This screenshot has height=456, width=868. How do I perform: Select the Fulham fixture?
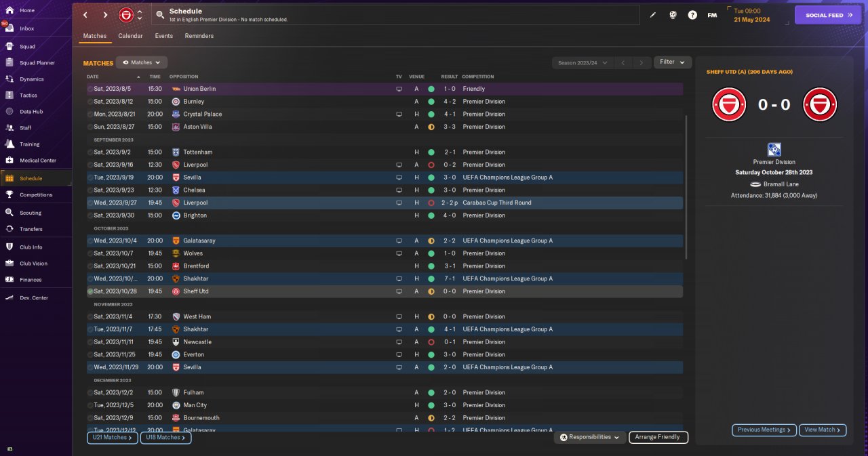click(x=384, y=392)
